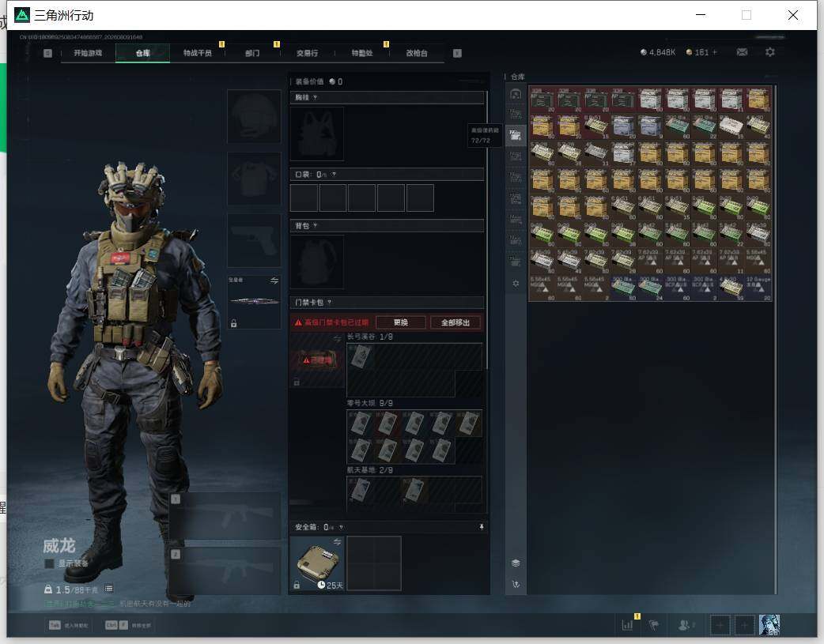Click the right tab navigation arrow
The height and width of the screenshot is (644, 824).
457,53
